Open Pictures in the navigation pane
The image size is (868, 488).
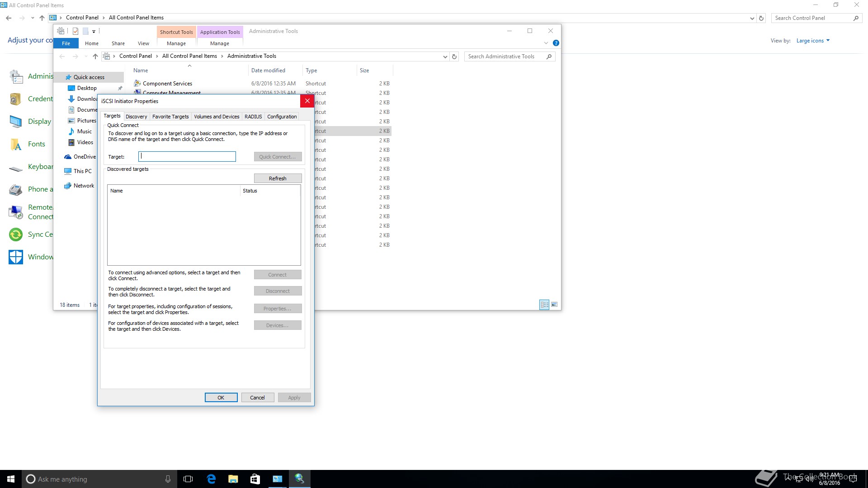click(86, 121)
